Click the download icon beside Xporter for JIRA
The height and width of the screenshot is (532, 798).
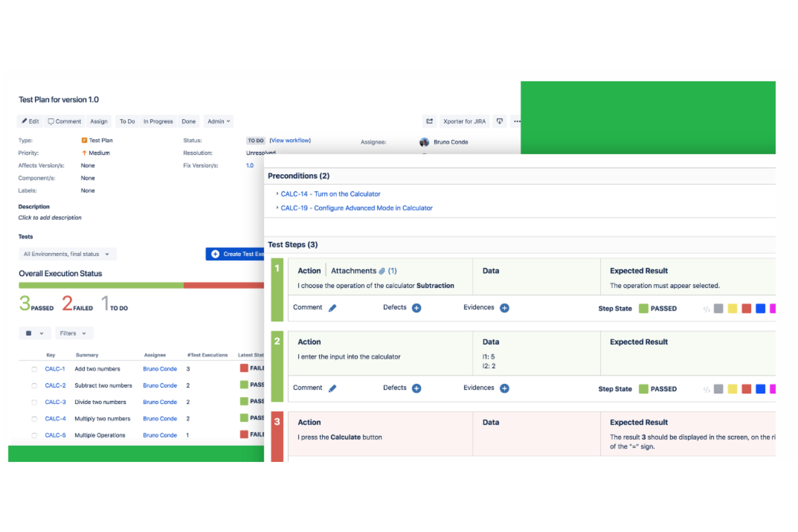coord(500,121)
